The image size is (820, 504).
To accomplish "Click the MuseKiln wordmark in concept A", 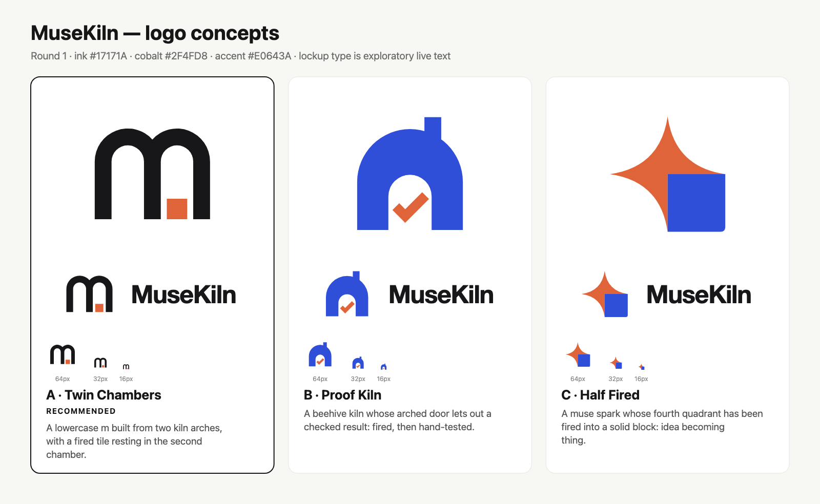I will point(183,295).
